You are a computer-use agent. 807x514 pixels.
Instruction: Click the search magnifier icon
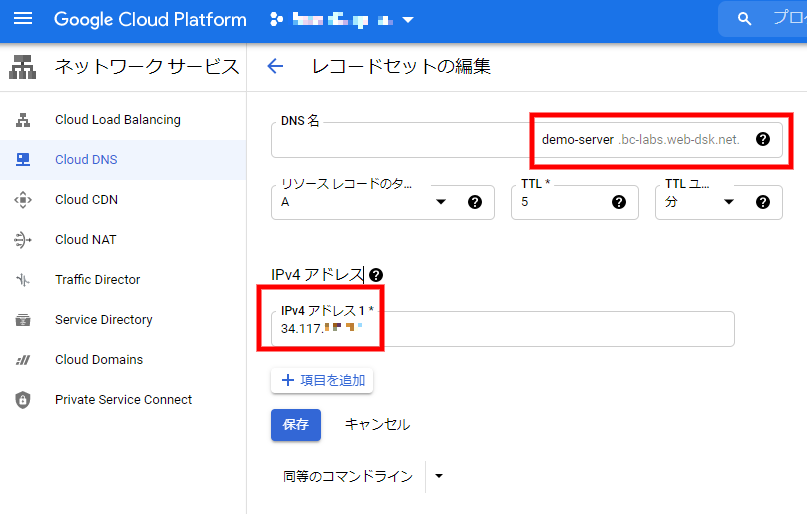pos(744,19)
